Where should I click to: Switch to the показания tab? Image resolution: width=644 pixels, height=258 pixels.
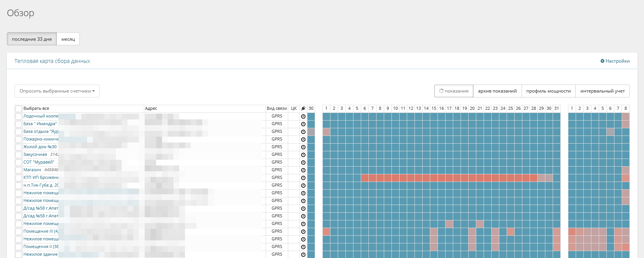coord(454,91)
